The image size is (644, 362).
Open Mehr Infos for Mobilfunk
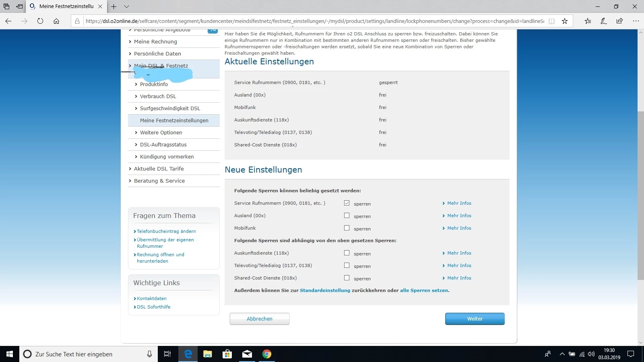tap(459, 228)
